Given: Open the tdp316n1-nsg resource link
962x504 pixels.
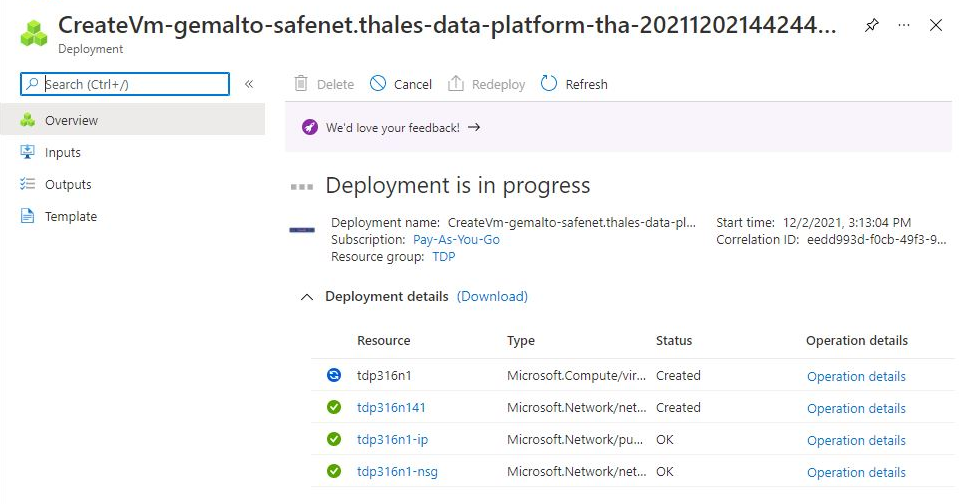Looking at the screenshot, I should click(397, 471).
